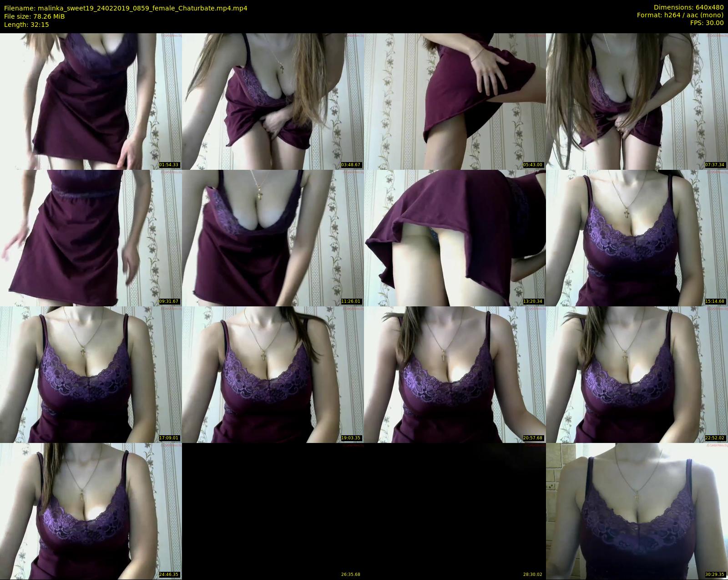Open the frame at 09:31.67
The height and width of the screenshot is (580, 728).
(91, 238)
